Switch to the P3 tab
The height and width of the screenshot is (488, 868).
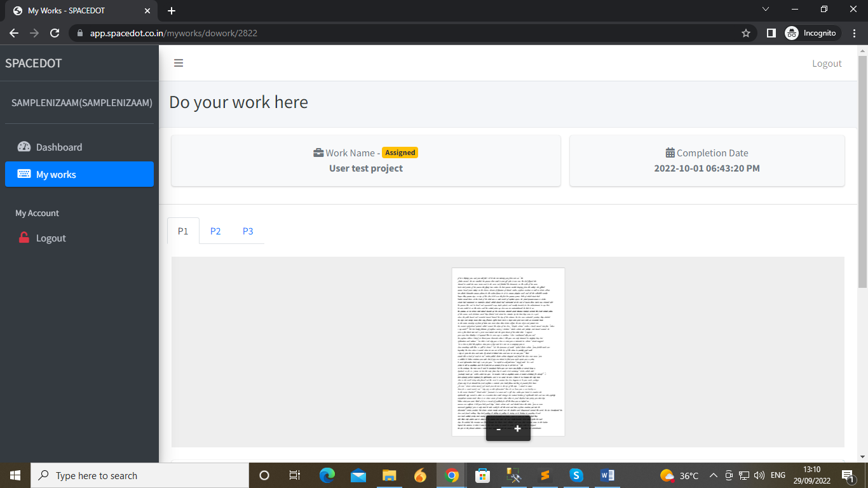click(x=248, y=231)
